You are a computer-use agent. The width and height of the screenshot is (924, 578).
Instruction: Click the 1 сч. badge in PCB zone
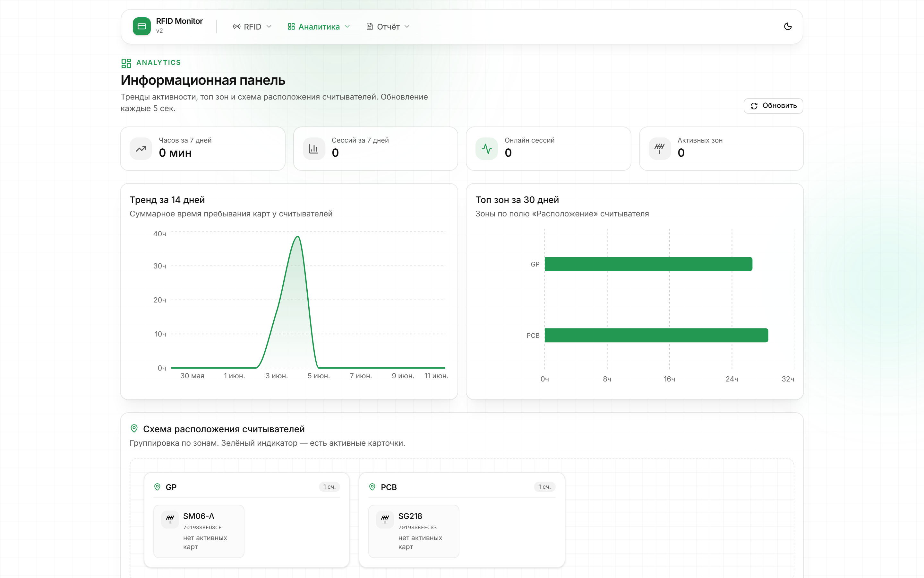point(544,487)
